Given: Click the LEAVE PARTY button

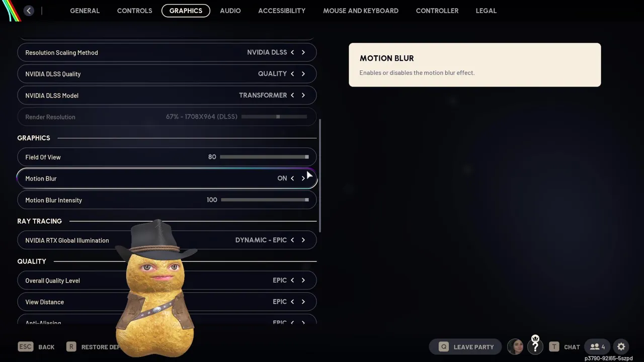Looking at the screenshot, I should coord(465,346).
